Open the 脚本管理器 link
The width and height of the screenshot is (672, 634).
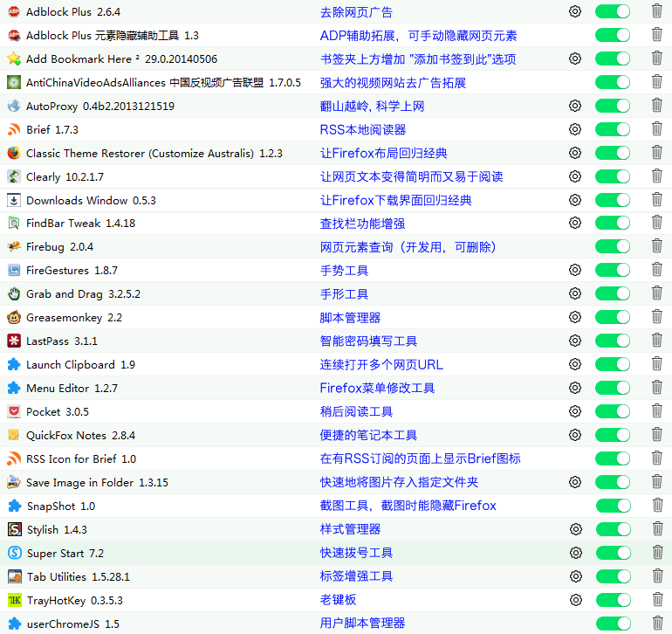click(350, 318)
